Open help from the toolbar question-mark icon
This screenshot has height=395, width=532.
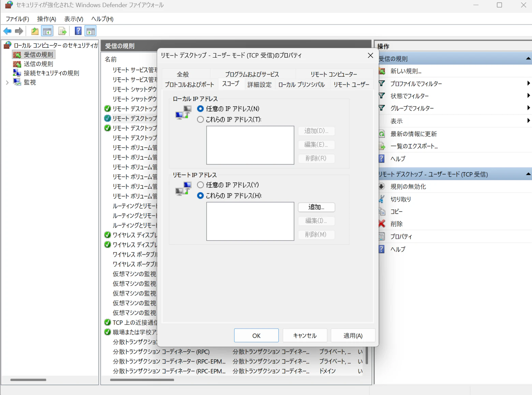[x=78, y=31]
